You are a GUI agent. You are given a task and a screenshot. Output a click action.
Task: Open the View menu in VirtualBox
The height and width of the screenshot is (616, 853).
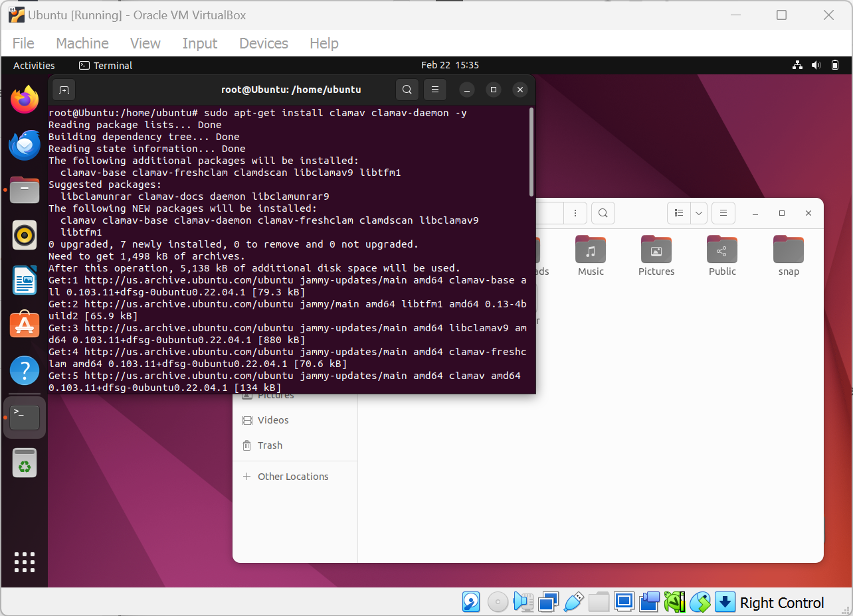click(x=145, y=43)
